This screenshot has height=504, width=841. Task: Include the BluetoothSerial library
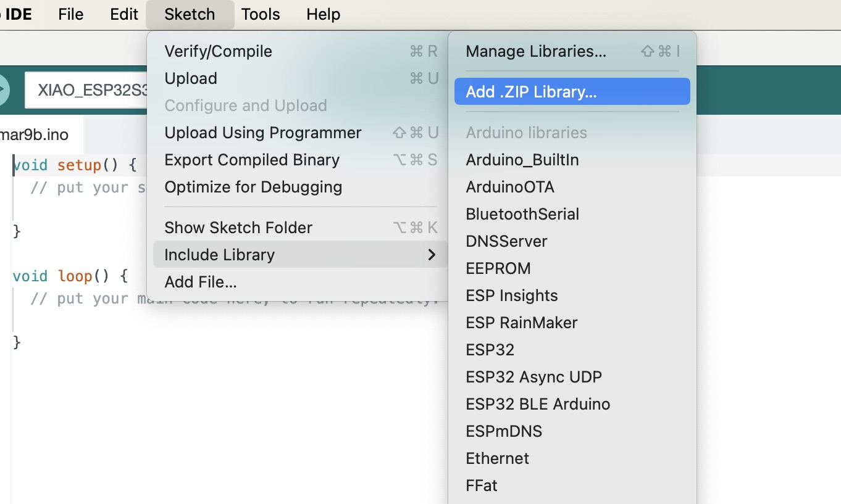(572, 214)
